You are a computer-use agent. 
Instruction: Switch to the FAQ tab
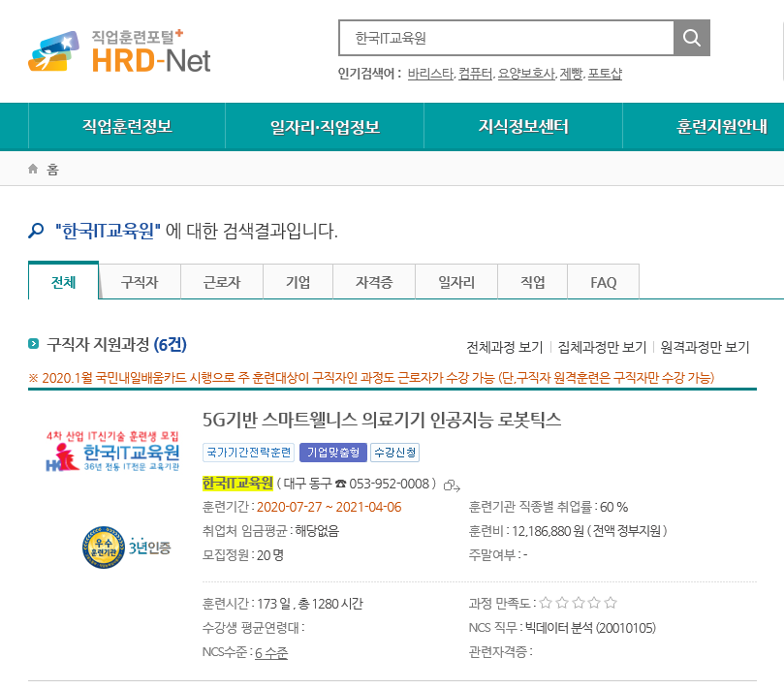604,282
